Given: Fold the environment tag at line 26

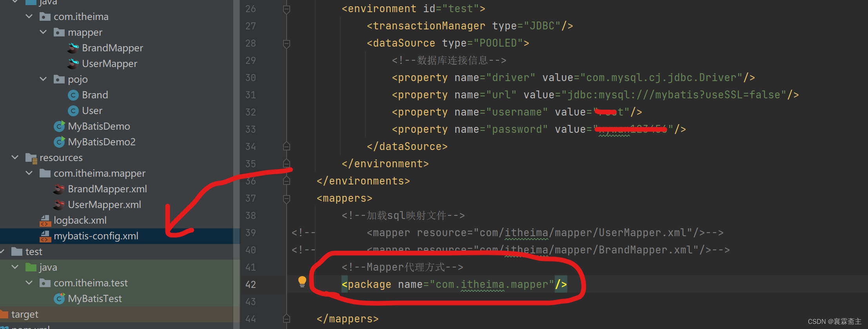Looking at the screenshot, I should point(287,9).
